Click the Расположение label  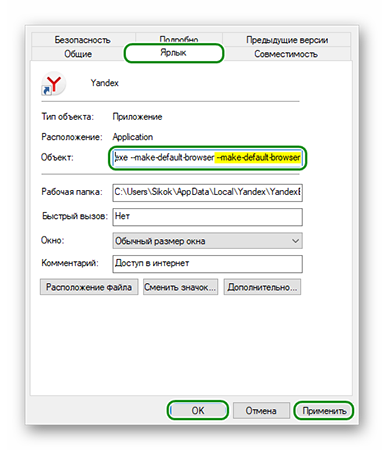(x=72, y=137)
